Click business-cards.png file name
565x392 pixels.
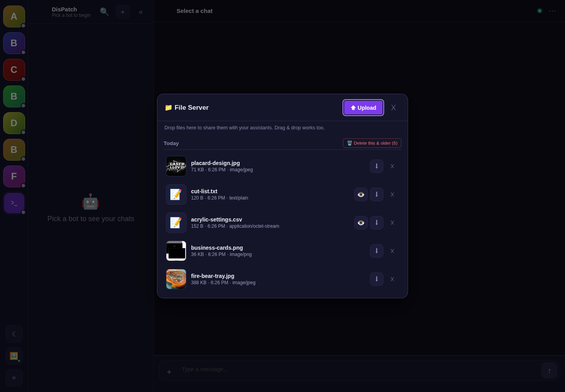click(x=217, y=248)
